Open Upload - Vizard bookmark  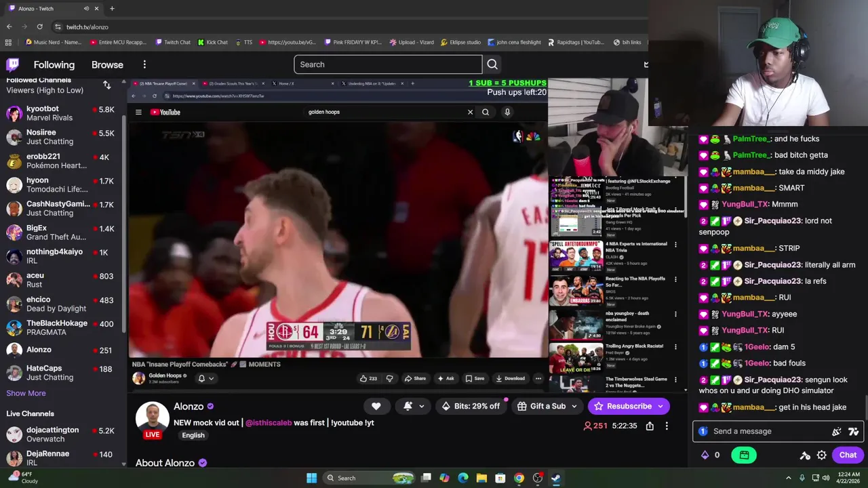click(x=412, y=42)
